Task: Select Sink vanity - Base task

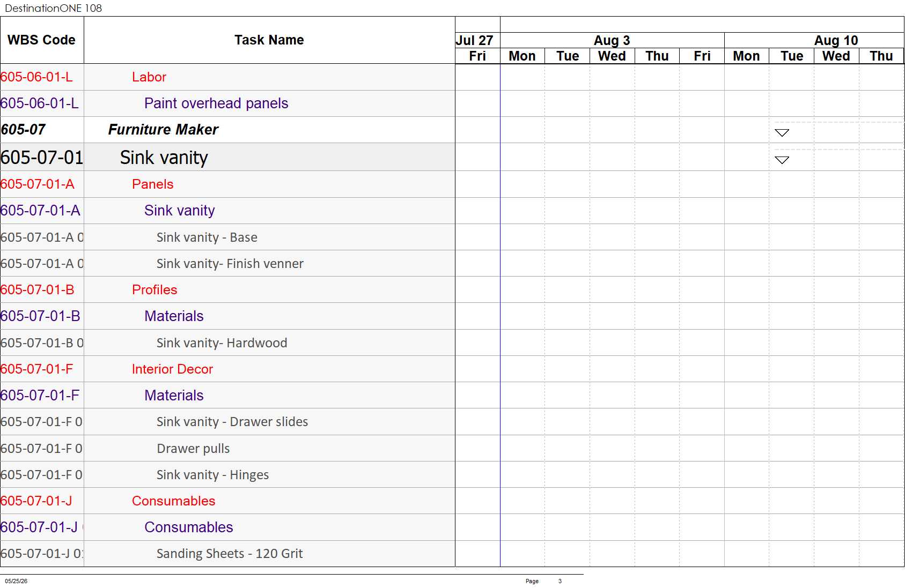Action: point(207,237)
